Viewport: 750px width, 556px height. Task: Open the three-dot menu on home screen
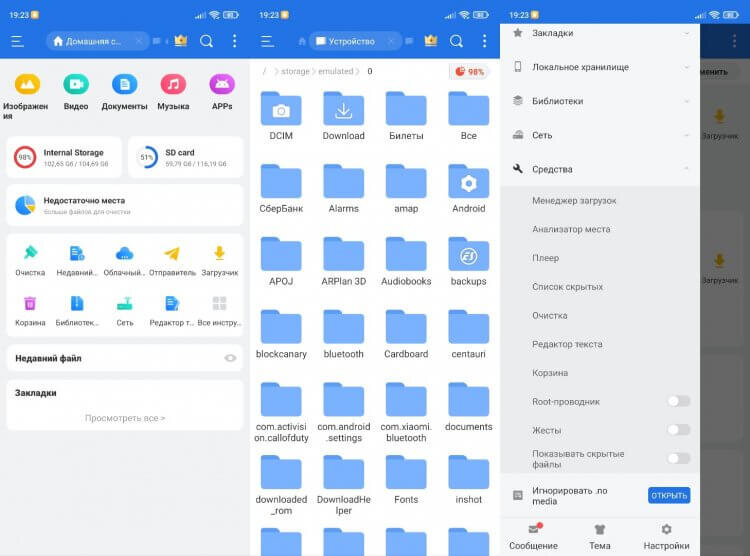(x=234, y=41)
